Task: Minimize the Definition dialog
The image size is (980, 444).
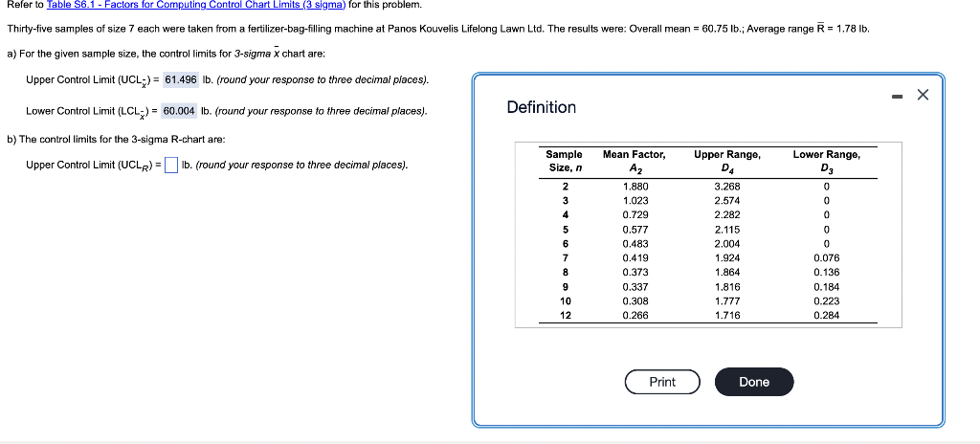Action: (897, 96)
